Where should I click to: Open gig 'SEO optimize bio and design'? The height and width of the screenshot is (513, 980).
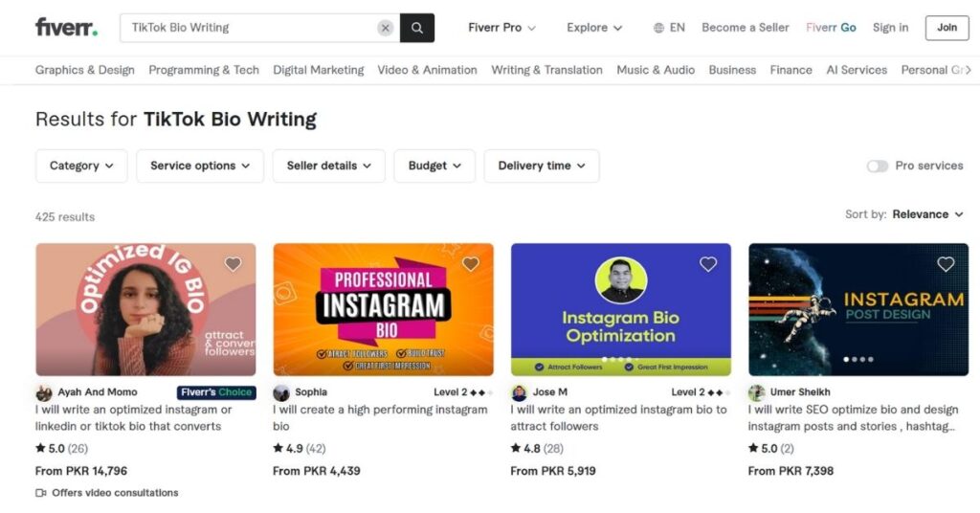pyautogui.click(x=853, y=418)
